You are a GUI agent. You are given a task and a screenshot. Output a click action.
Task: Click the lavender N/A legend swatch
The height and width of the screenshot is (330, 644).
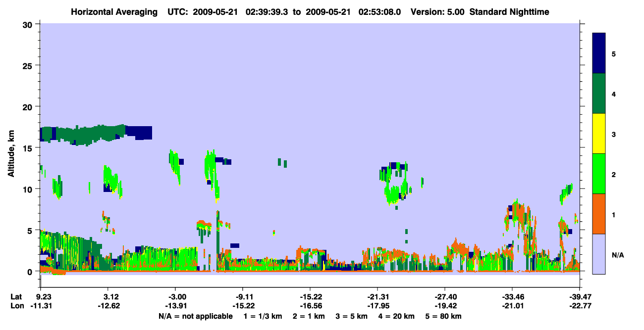[599, 254]
